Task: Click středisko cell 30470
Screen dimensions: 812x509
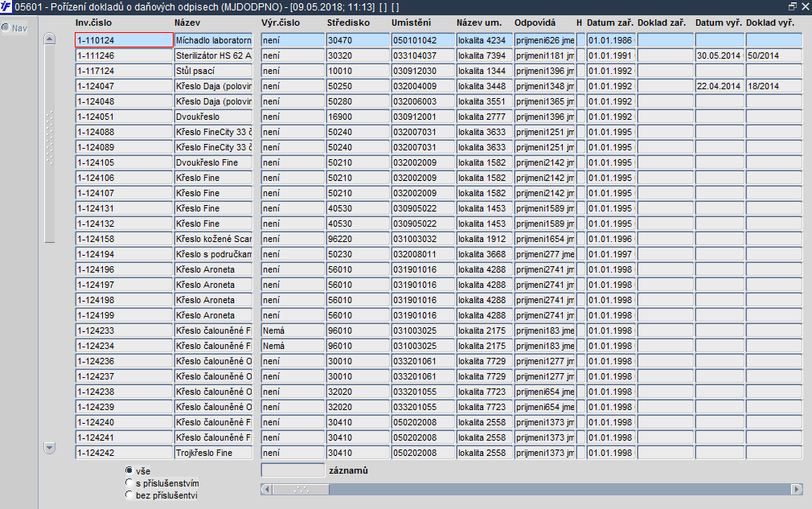Action: (358, 40)
